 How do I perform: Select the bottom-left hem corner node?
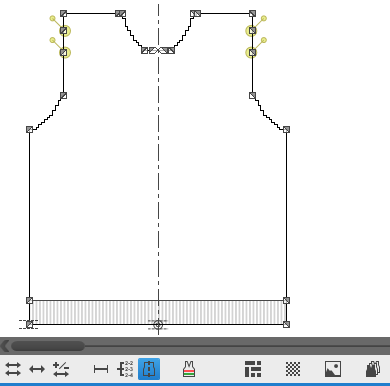(x=29, y=324)
